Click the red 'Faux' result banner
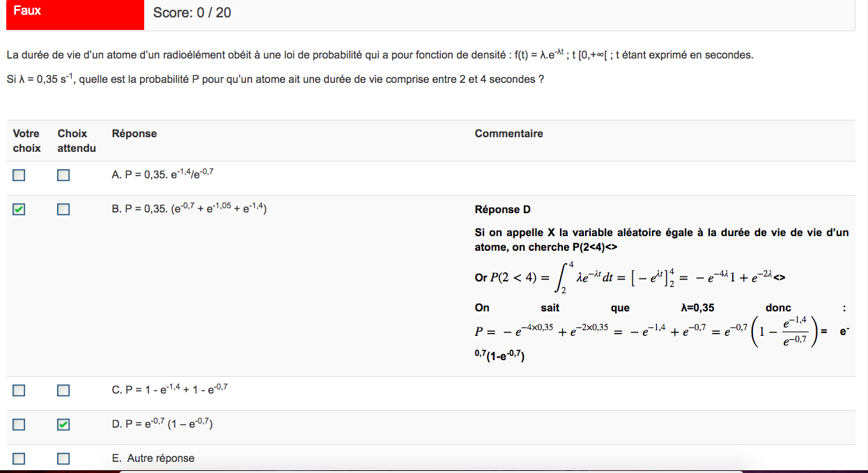Screen dimensions: 868x473 [75, 14]
